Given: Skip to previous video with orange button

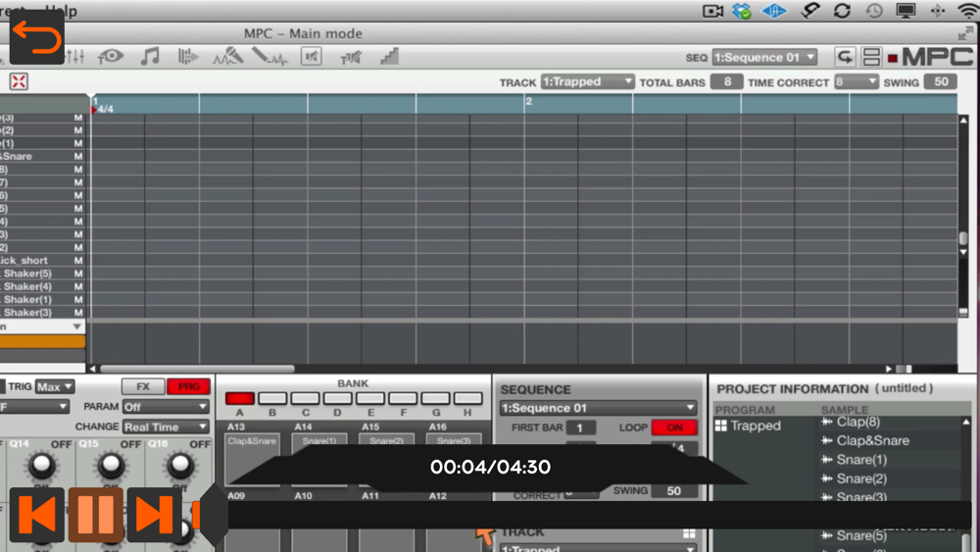Looking at the screenshot, I should pos(37,515).
